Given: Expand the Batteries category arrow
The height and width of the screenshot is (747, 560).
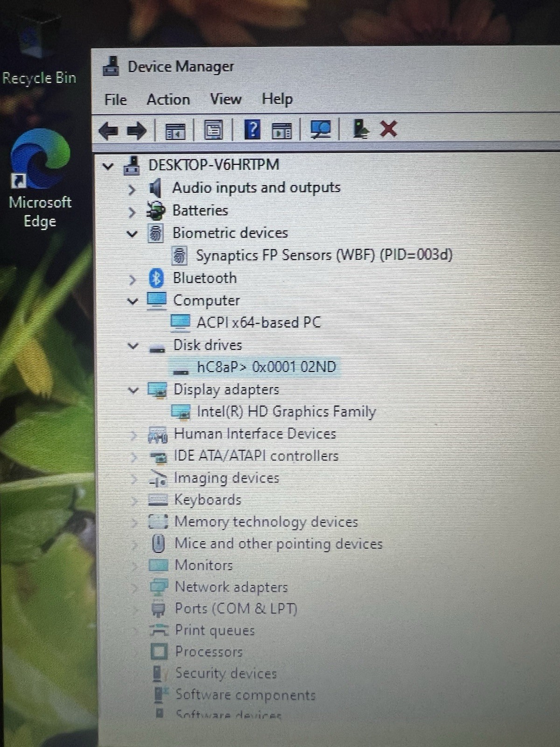Looking at the screenshot, I should click(x=132, y=212).
